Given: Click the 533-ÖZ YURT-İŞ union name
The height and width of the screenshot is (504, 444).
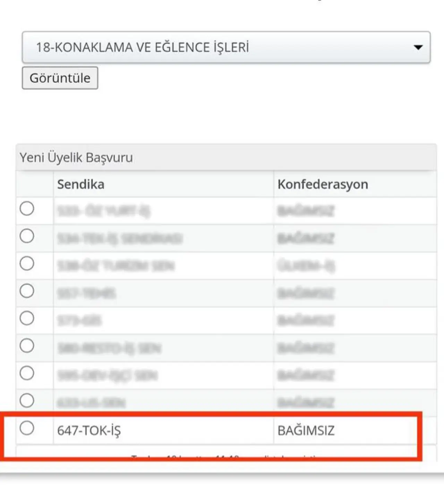Looking at the screenshot, I should pyautogui.click(x=103, y=211).
